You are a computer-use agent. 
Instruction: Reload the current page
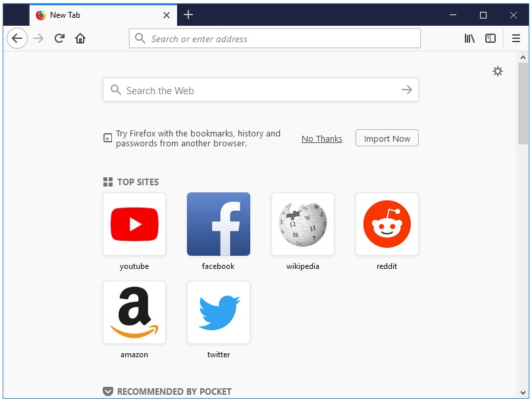coord(59,38)
